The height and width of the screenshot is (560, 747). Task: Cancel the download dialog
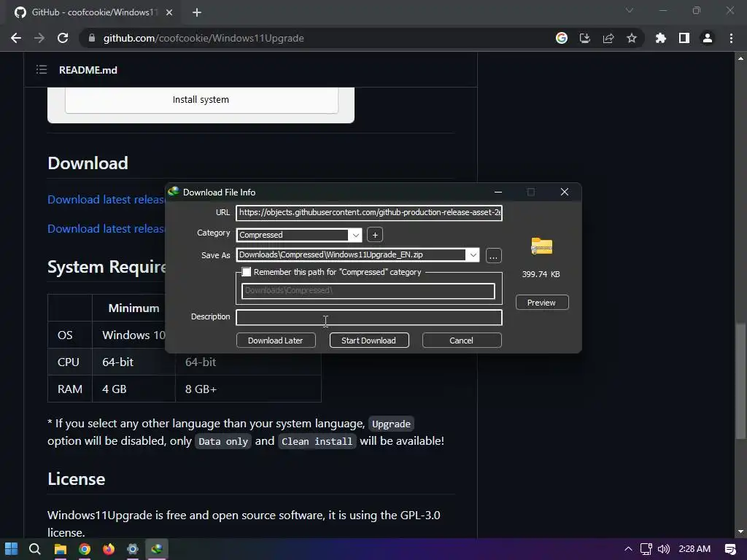click(x=462, y=341)
